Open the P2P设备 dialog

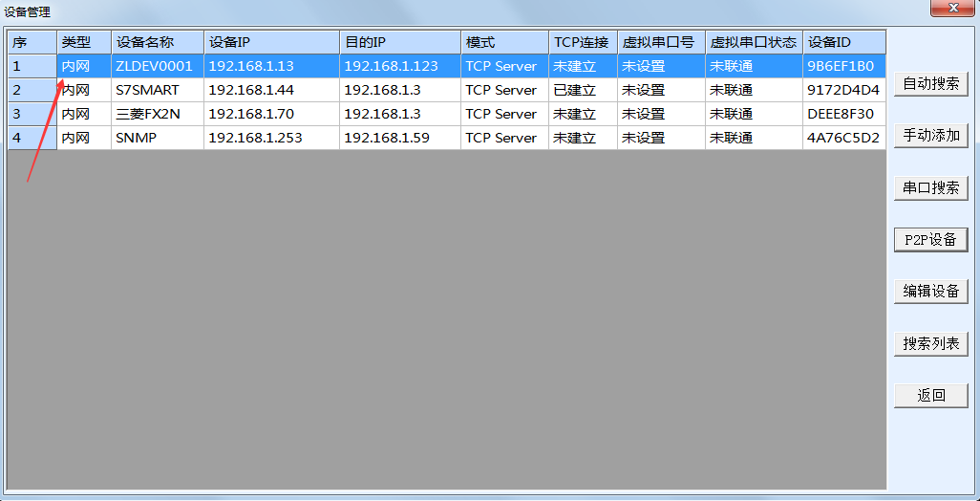[930, 240]
